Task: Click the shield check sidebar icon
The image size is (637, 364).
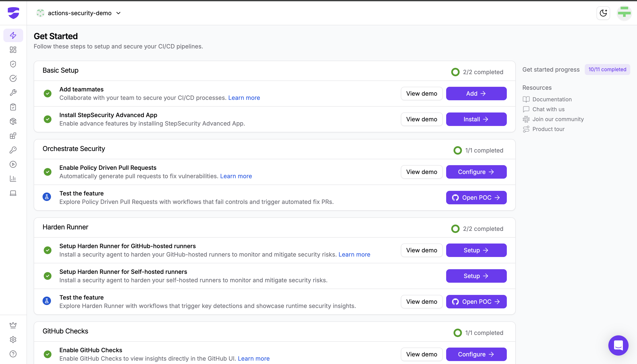Action: (x=13, y=64)
